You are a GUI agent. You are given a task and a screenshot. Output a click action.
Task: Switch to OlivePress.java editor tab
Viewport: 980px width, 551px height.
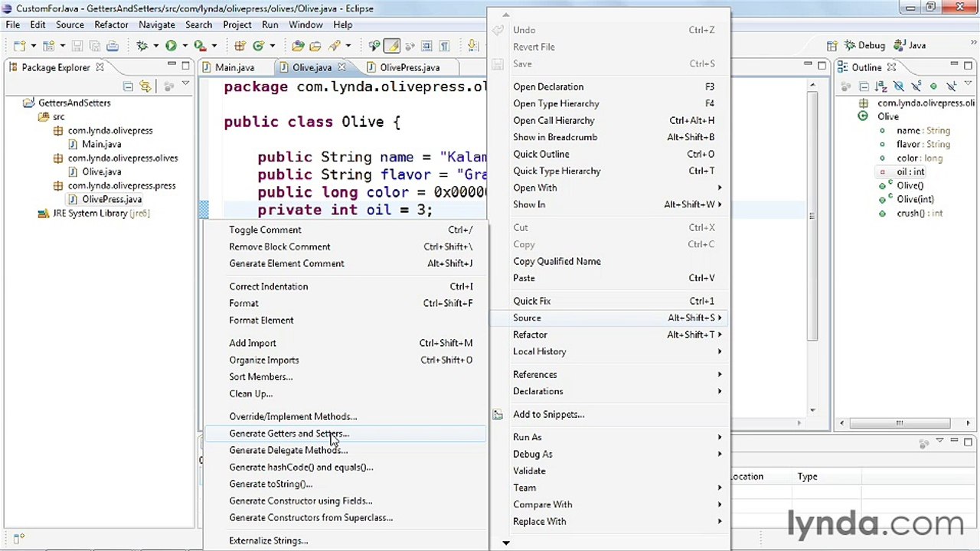click(x=404, y=67)
